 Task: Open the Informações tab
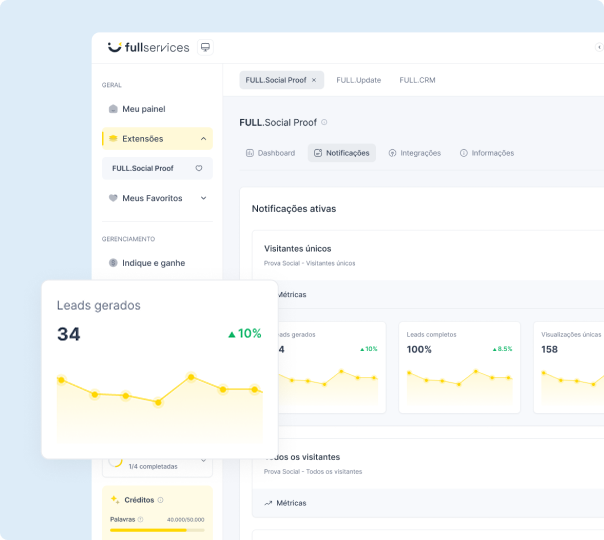(x=486, y=153)
